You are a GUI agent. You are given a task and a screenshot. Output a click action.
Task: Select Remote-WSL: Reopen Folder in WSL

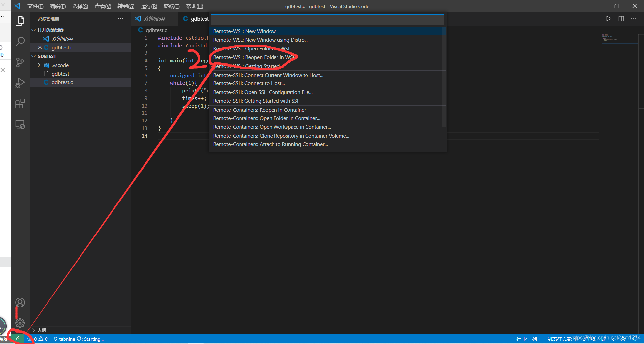327,57
